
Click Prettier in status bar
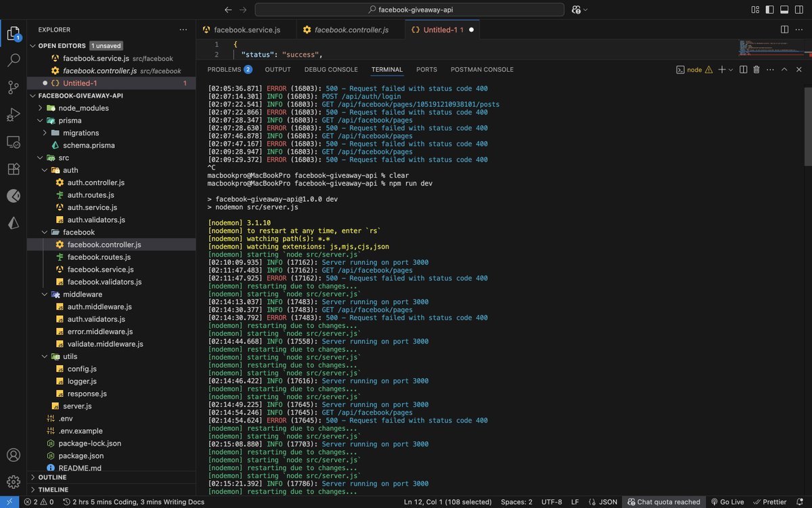[770, 502]
